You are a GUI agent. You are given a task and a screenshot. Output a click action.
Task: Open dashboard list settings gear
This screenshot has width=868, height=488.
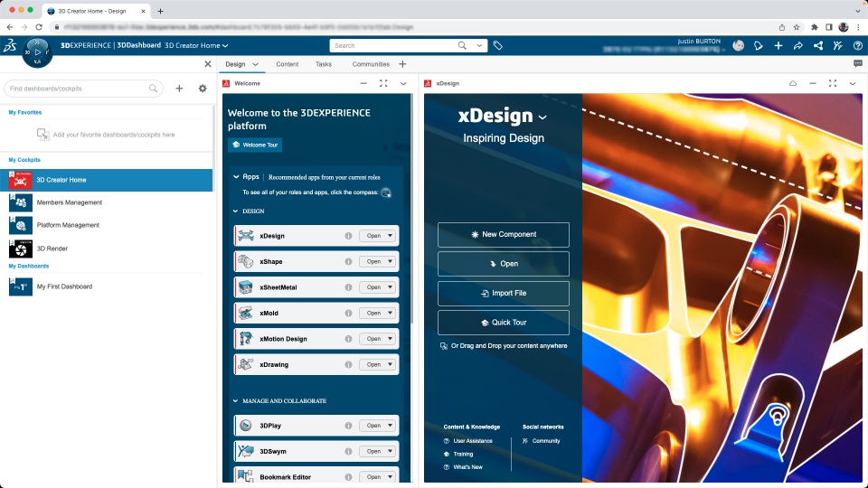pos(203,89)
